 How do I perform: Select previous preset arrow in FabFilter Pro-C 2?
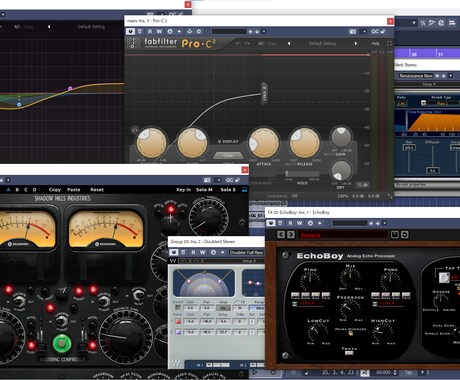pyautogui.click(x=289, y=44)
